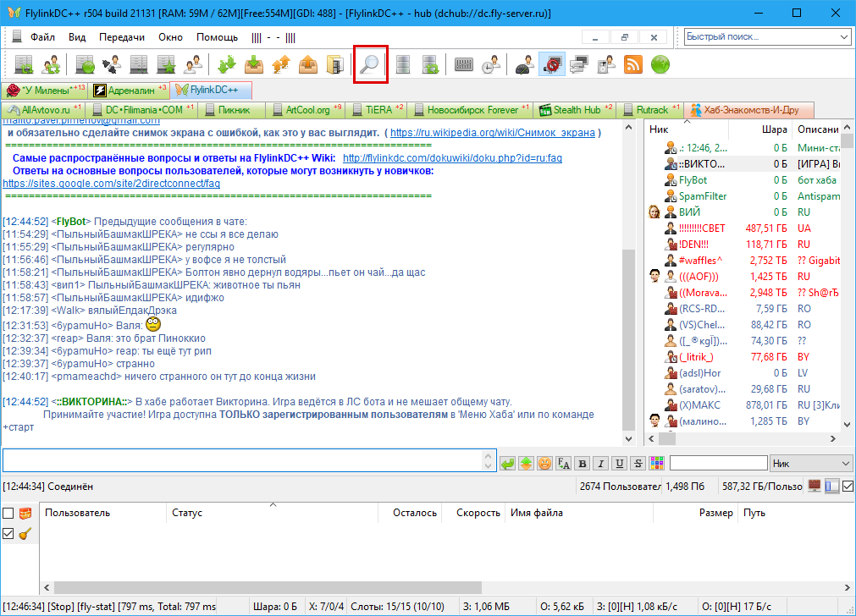Image resolution: width=856 pixels, height=616 pixels.
Task: Click the green send message arrow
Action: point(508,464)
